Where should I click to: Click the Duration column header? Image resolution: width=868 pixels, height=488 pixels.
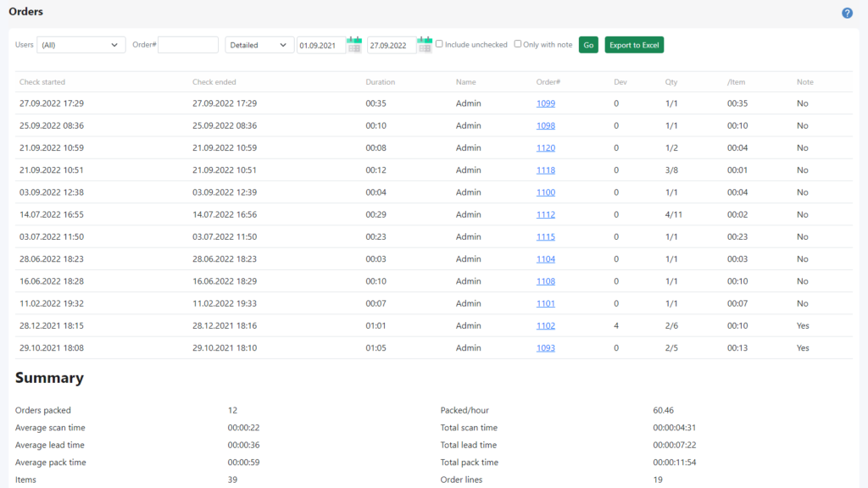pos(381,82)
